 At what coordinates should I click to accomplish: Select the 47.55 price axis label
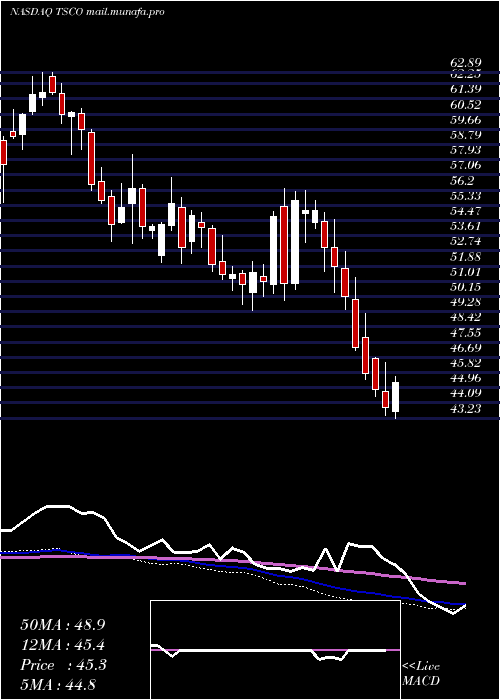point(466,332)
